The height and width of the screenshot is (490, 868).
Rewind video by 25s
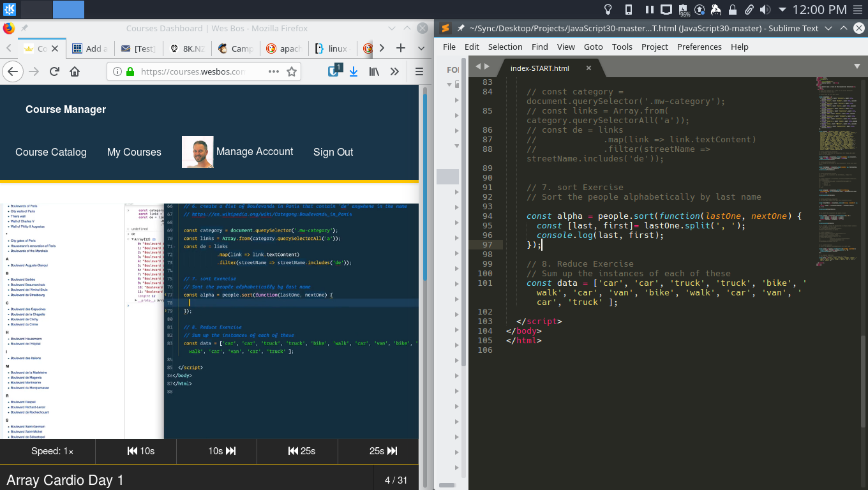pos(302,450)
